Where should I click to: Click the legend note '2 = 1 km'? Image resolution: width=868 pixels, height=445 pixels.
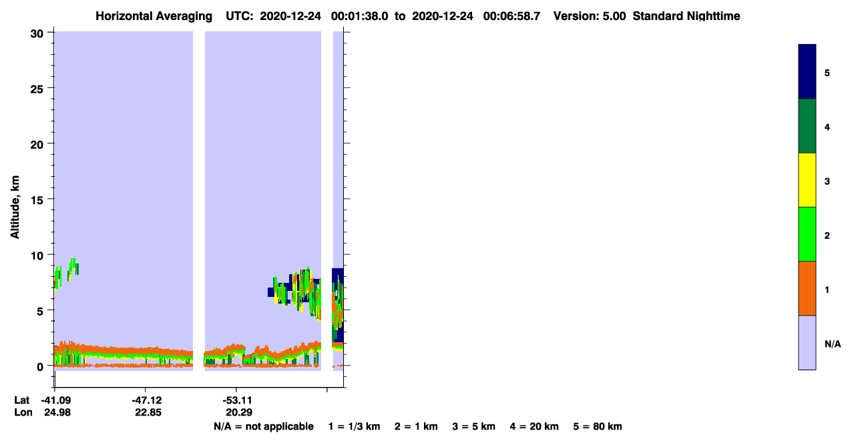(x=416, y=427)
